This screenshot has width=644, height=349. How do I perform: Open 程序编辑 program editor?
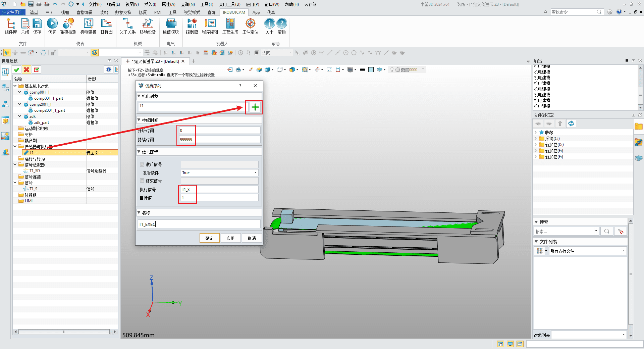pos(210,26)
